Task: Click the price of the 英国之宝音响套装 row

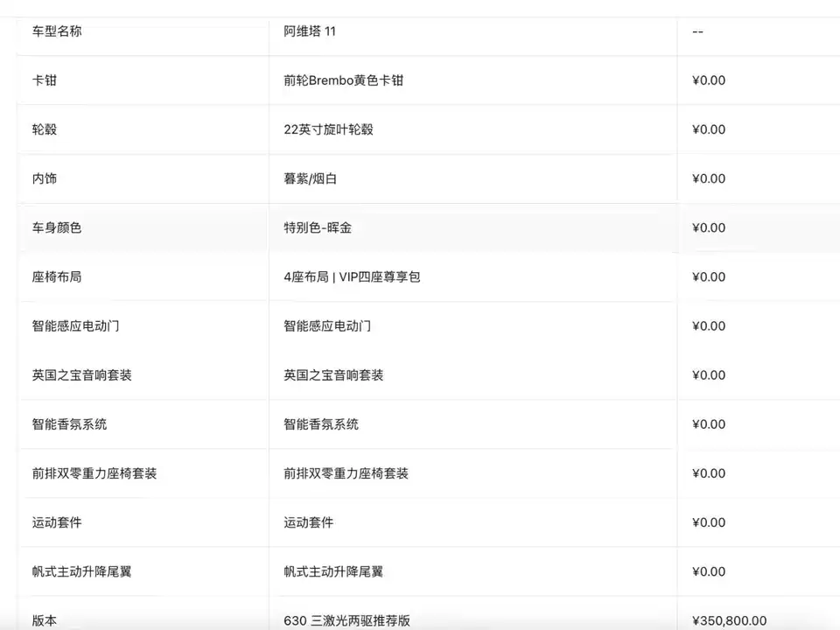Action: tap(708, 374)
